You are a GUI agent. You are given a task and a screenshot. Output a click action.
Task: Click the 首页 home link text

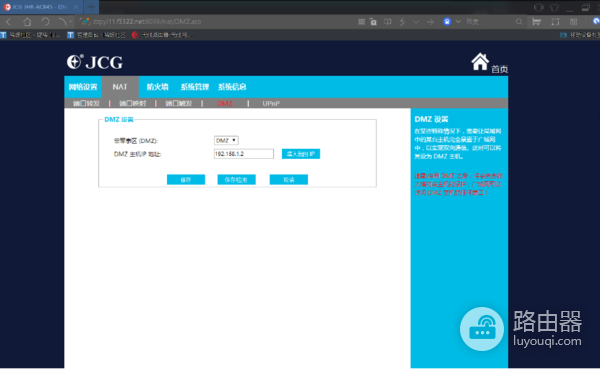499,69
